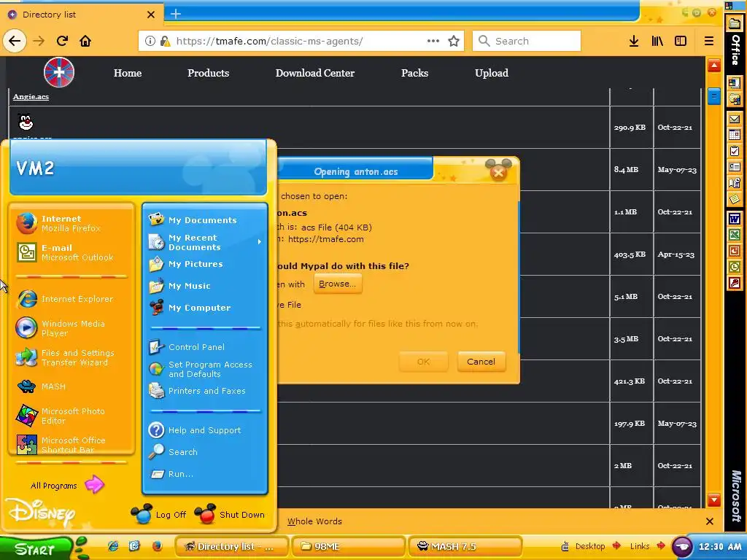The image size is (747, 560).
Task: Show downloads panel in browser toolbar
Action: click(x=634, y=41)
